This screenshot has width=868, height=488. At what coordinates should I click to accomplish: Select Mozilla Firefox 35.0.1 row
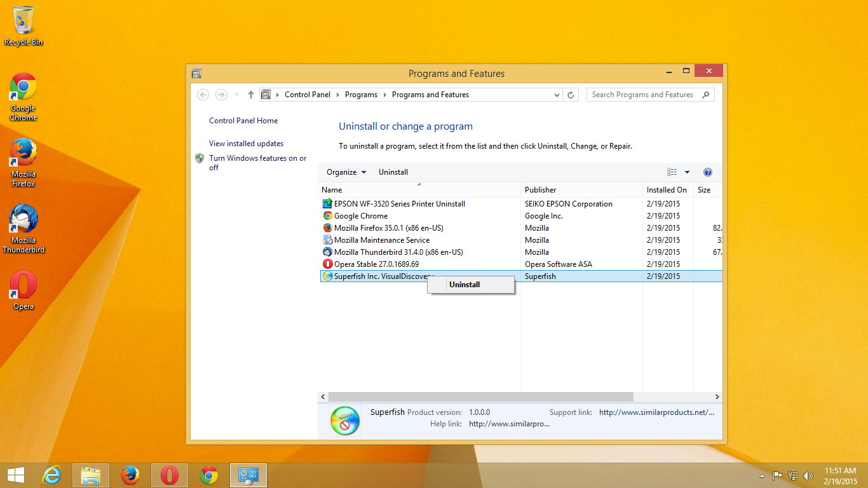(x=520, y=228)
